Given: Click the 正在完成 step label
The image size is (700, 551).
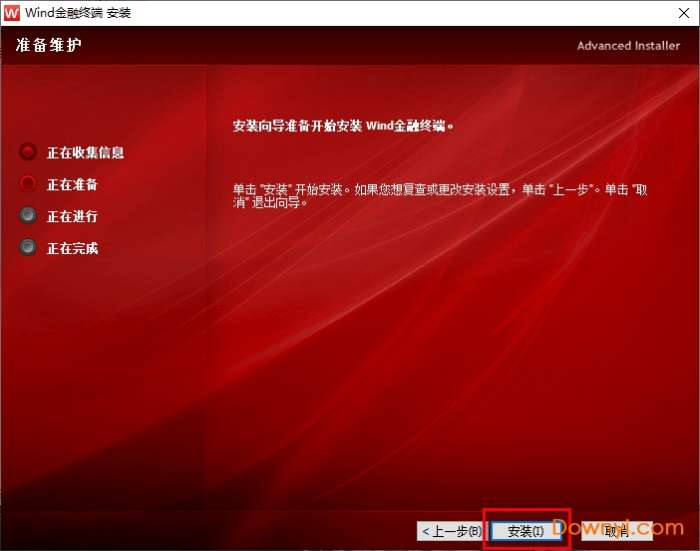Looking at the screenshot, I should coord(72,248).
